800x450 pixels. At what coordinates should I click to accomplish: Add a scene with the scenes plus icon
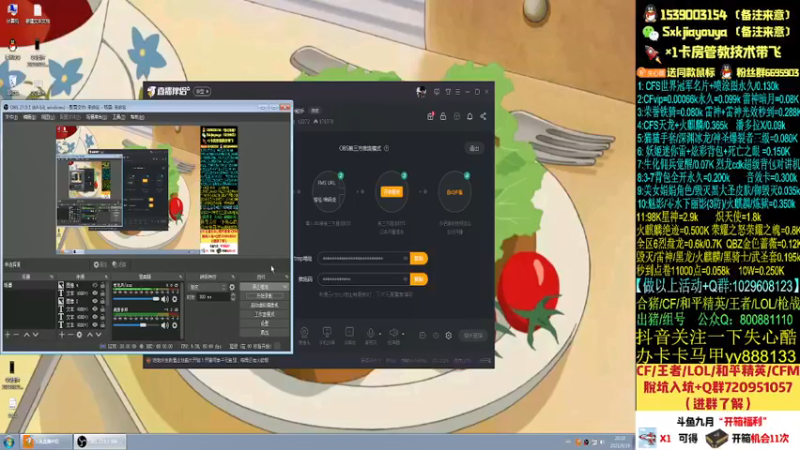(x=8, y=335)
